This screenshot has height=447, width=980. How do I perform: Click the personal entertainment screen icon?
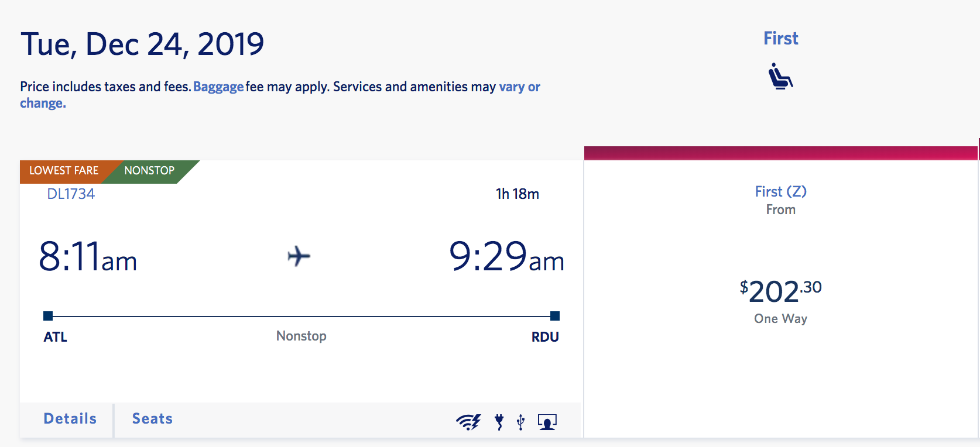(x=547, y=421)
